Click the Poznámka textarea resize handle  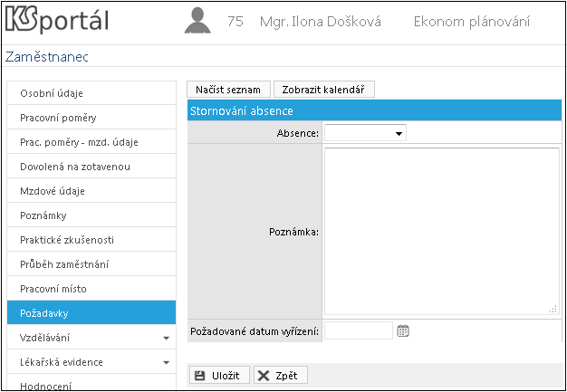[553, 310]
